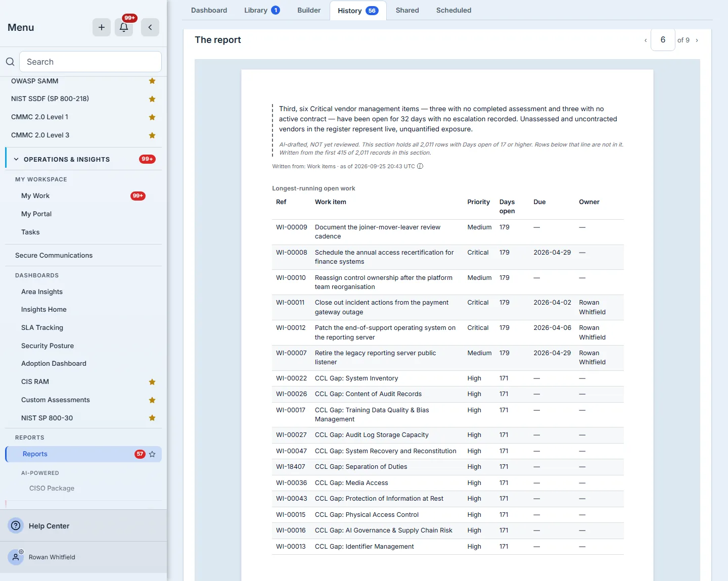Go to the previous report page
Screen dimensions: 728x581
pyautogui.click(x=646, y=40)
